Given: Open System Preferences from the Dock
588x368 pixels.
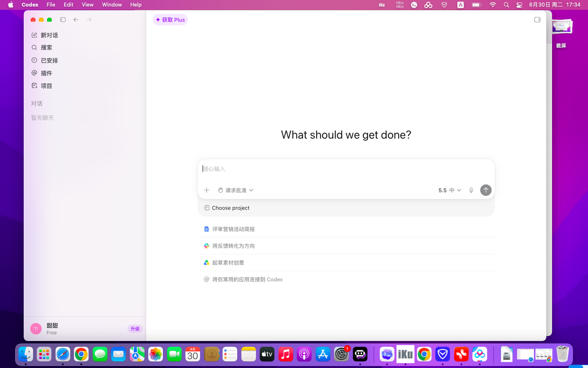Looking at the screenshot, I should pos(341,354).
